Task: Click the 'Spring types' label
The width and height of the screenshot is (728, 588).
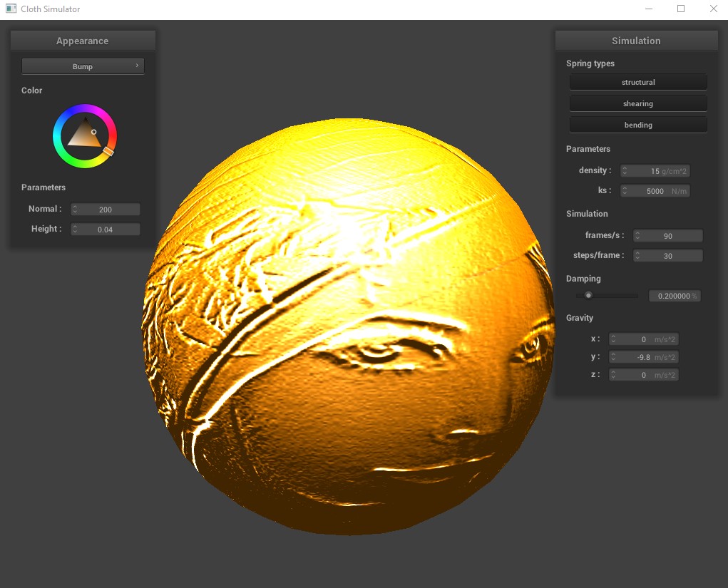Action: 590,63
